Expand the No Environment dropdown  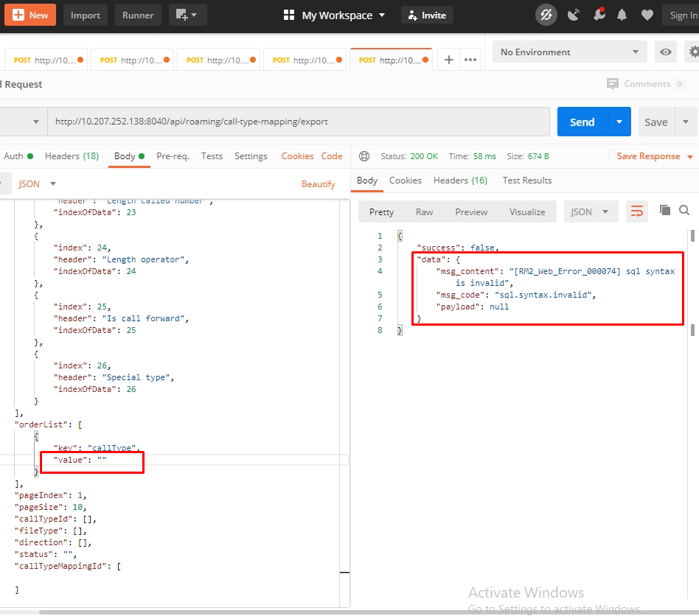[569, 52]
